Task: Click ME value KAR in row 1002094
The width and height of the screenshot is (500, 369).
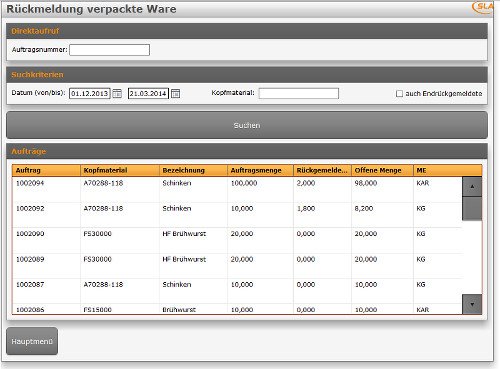Action: pos(423,183)
